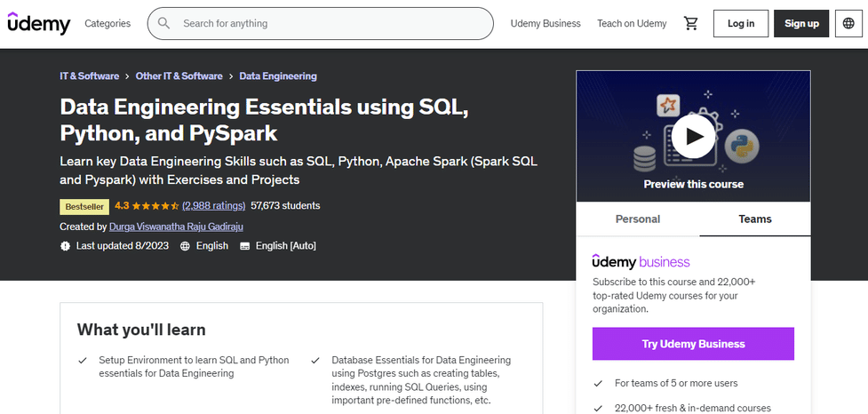Switch to the Personal tab

[638, 219]
